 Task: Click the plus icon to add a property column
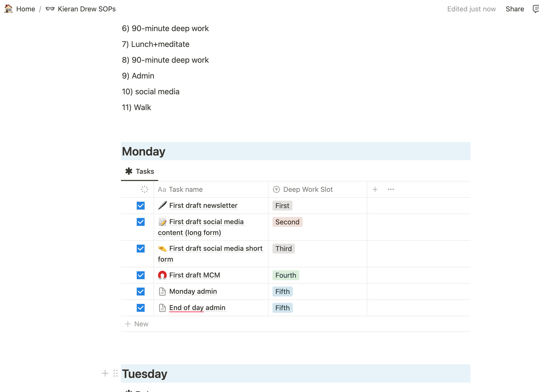tap(375, 189)
